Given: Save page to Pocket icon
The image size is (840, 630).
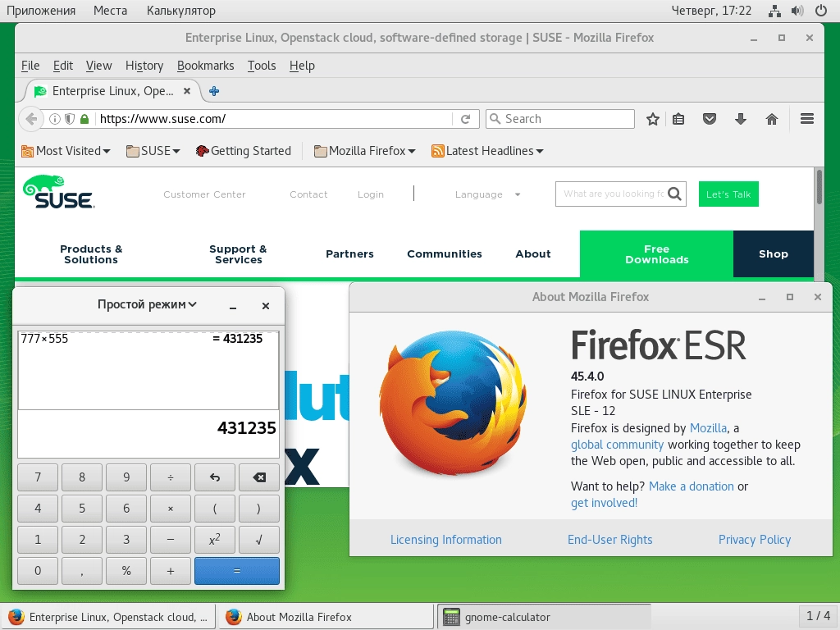Looking at the screenshot, I should [x=710, y=119].
